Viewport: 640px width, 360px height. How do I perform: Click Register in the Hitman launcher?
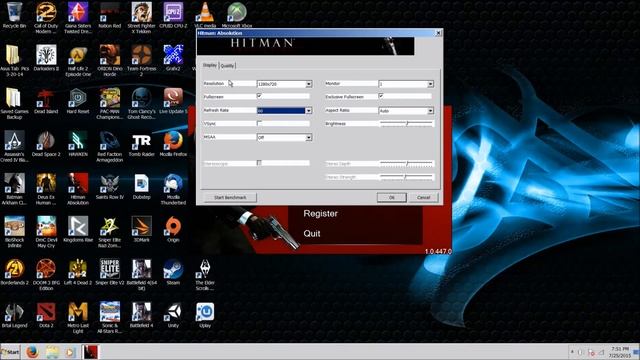(320, 213)
